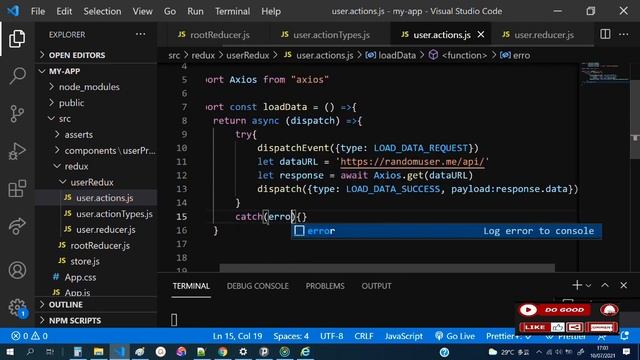Expand the components\userPr... folder
Image resolution: width=640 pixels, height=360 pixels.
click(109, 151)
